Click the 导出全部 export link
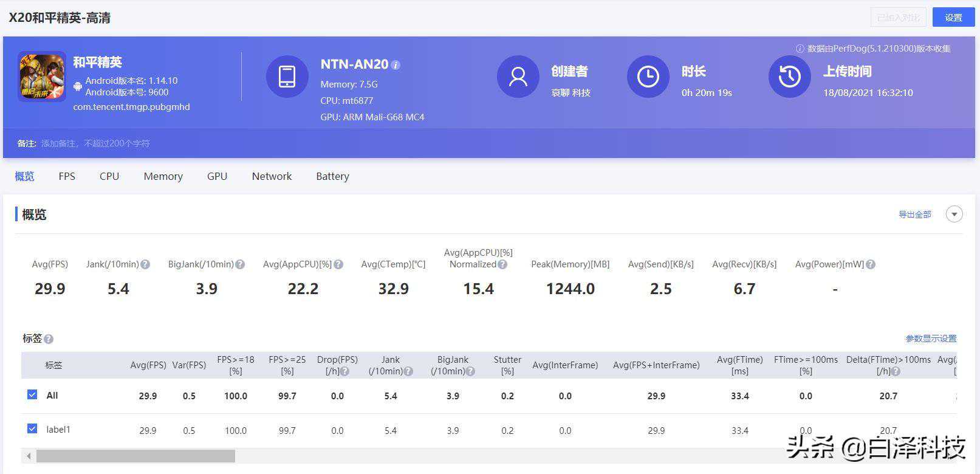 tap(914, 215)
